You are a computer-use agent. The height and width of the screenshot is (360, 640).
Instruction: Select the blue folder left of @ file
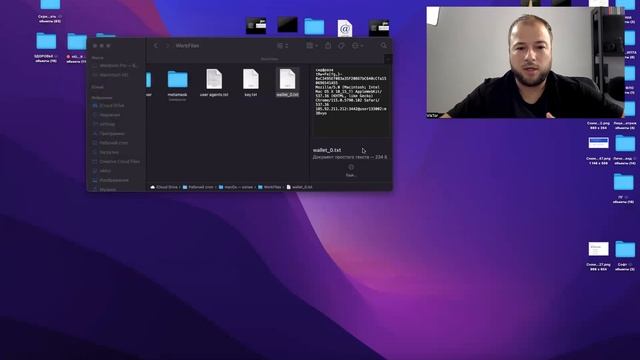click(314, 27)
